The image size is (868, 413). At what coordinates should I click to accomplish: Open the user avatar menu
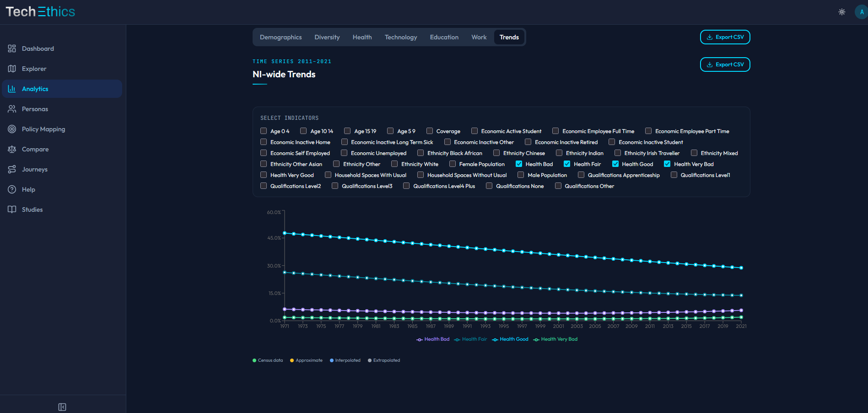click(861, 12)
